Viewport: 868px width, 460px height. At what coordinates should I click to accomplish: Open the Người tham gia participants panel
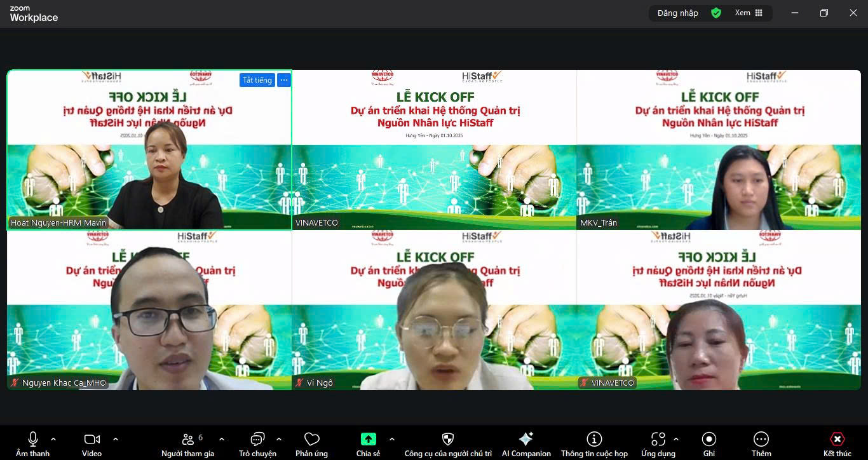coord(187,440)
